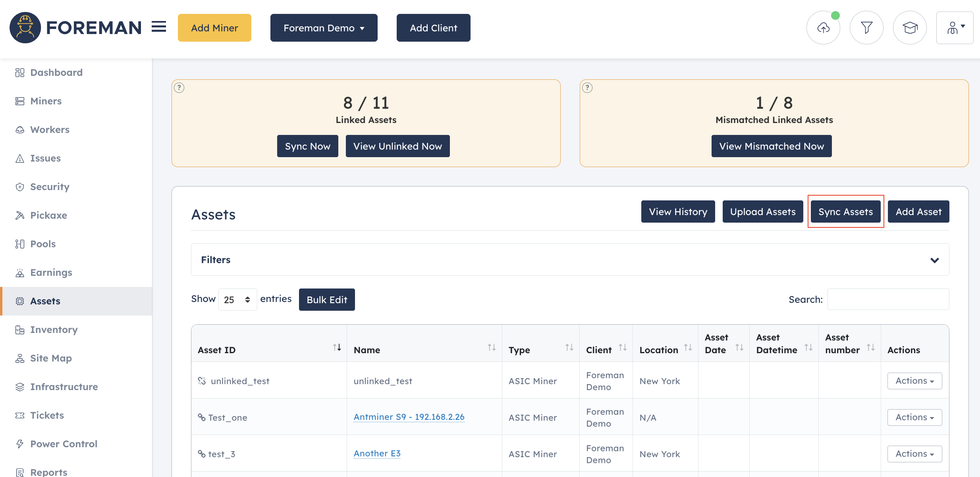The image size is (980, 477).
Task: Open Miners in the sidebar
Action: 76,101
